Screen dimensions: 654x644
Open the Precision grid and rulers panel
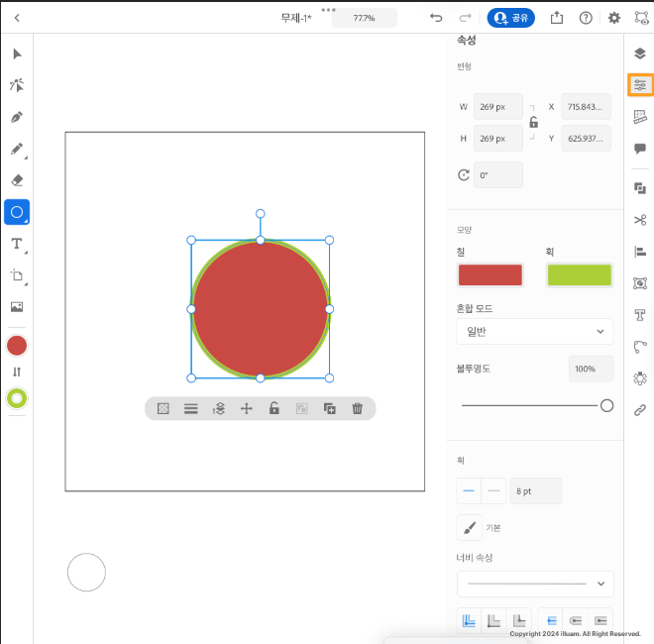tap(640, 117)
